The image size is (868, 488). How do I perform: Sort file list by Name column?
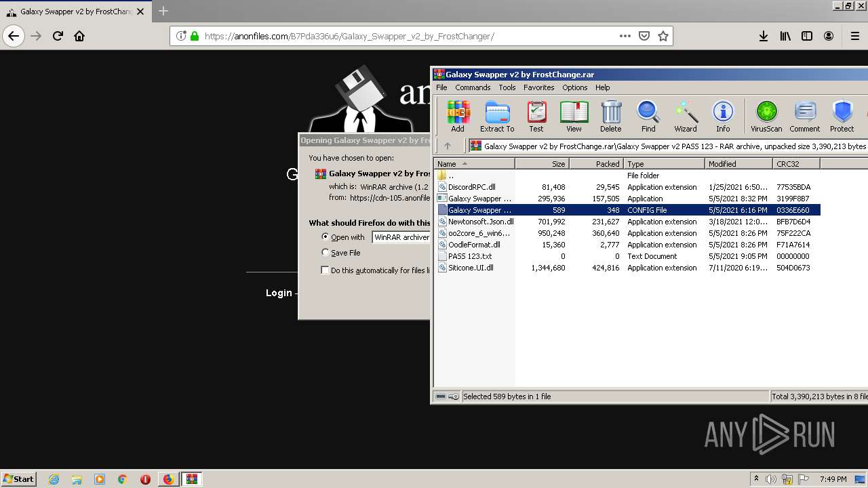point(474,163)
